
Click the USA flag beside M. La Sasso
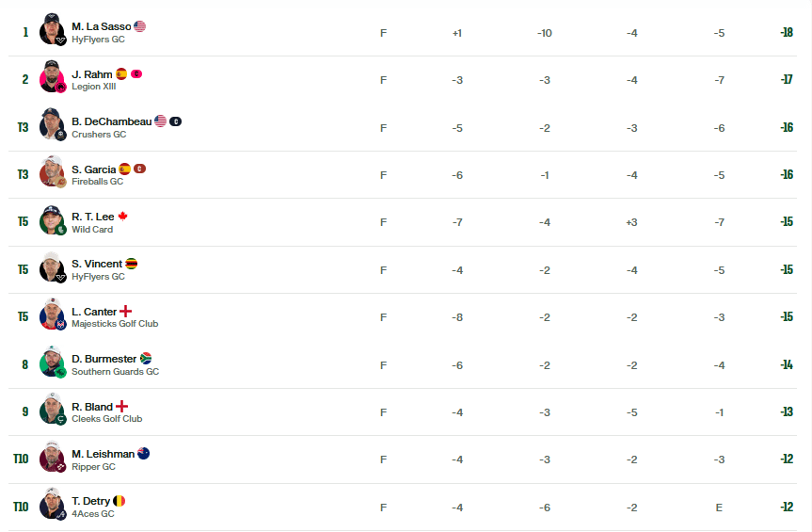click(x=140, y=26)
